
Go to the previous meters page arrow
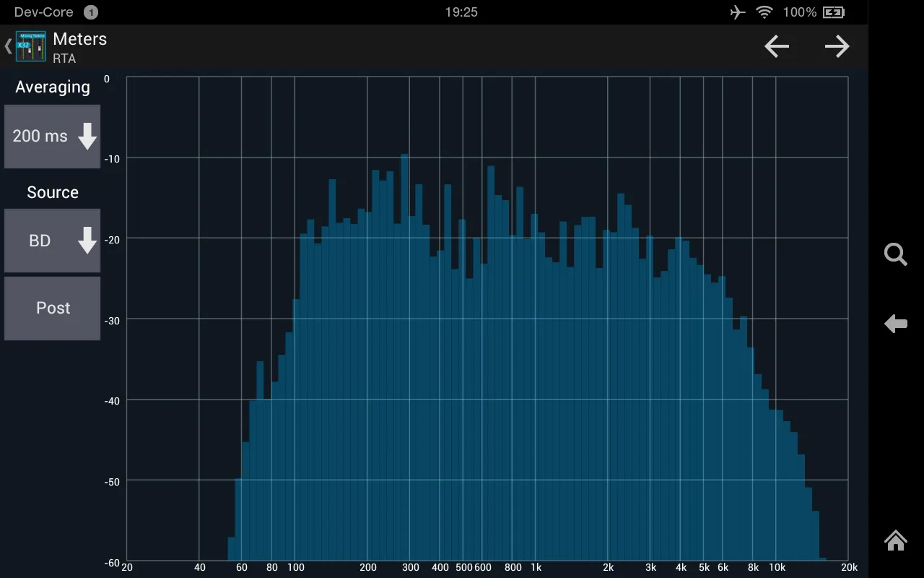pos(777,47)
